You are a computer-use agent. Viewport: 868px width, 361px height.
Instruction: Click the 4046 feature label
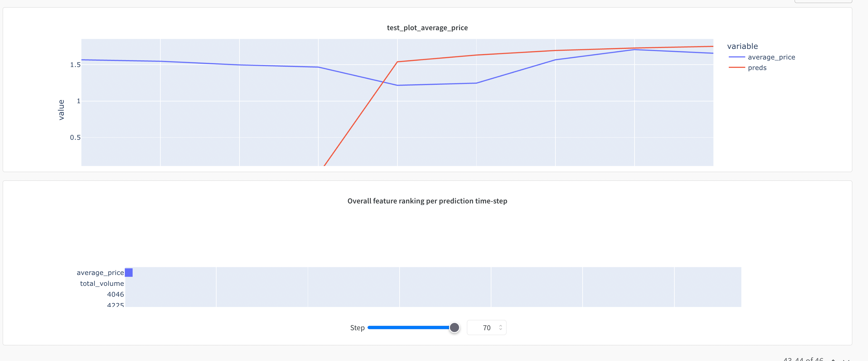pyautogui.click(x=115, y=294)
